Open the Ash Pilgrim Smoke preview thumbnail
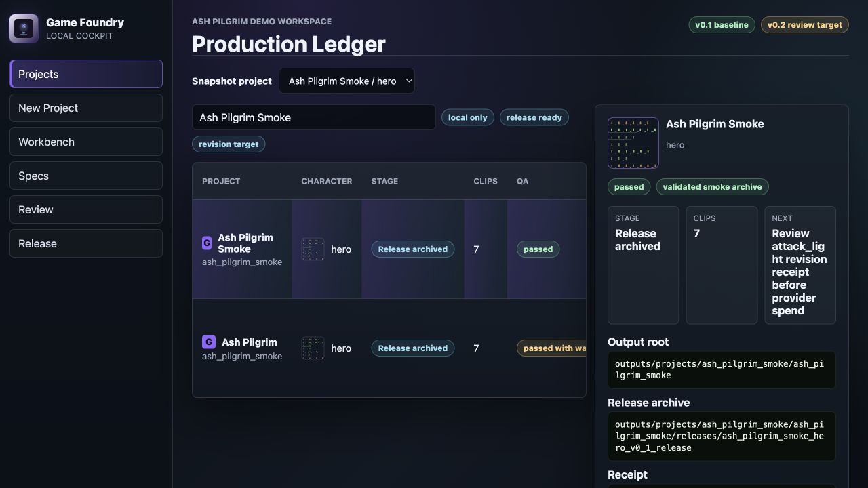 (633, 143)
